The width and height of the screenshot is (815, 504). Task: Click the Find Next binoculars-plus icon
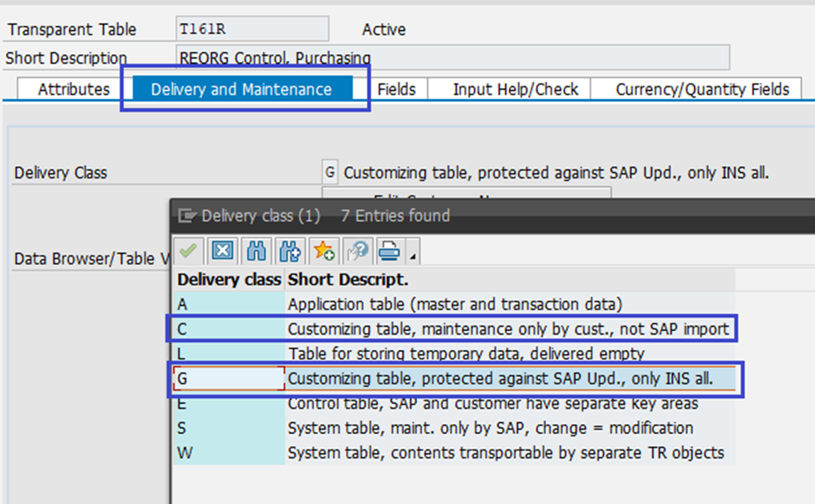pos(290,251)
